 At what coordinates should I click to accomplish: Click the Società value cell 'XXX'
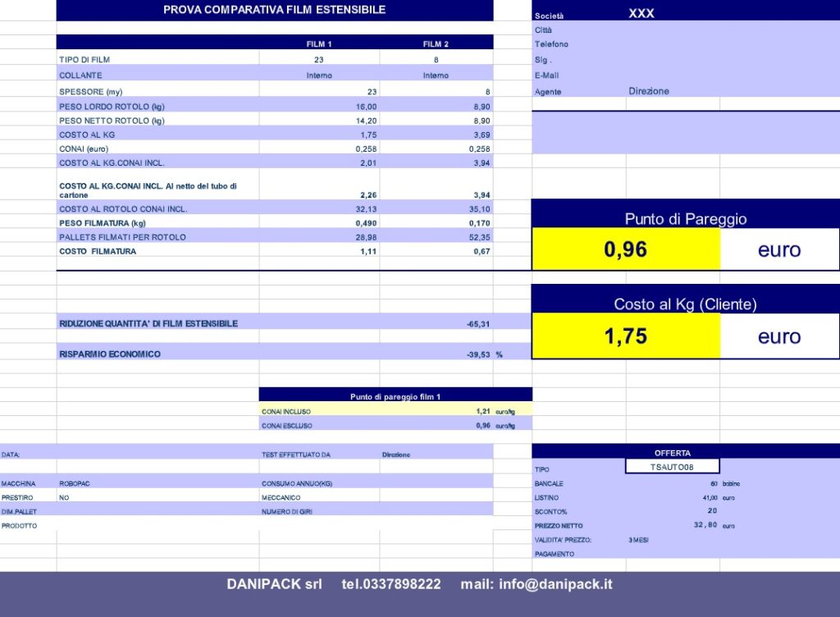641,14
